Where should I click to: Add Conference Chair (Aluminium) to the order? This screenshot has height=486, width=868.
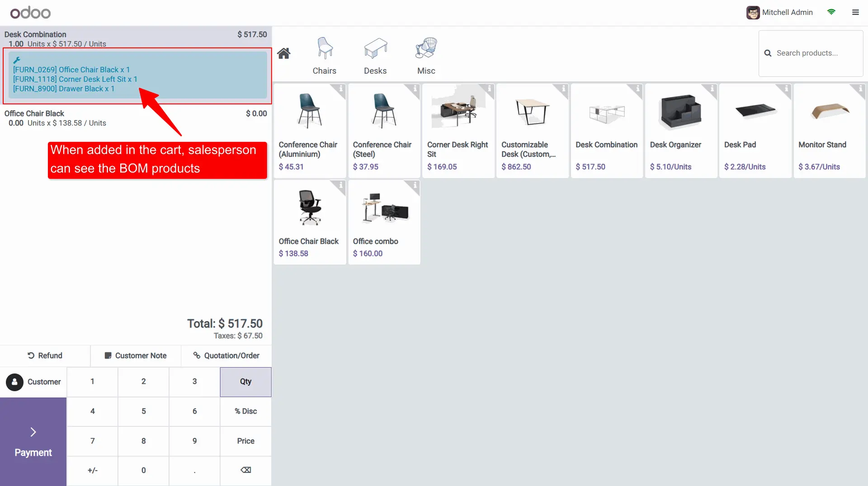310,130
